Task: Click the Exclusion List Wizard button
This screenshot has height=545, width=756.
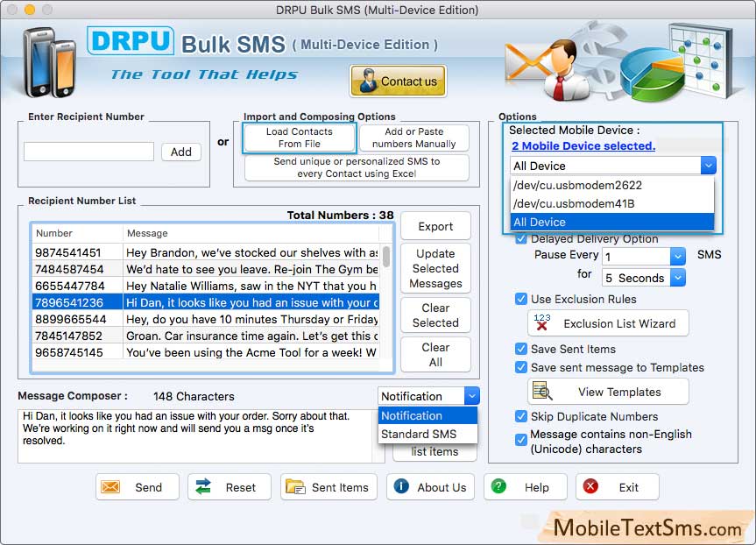Action: pos(609,323)
